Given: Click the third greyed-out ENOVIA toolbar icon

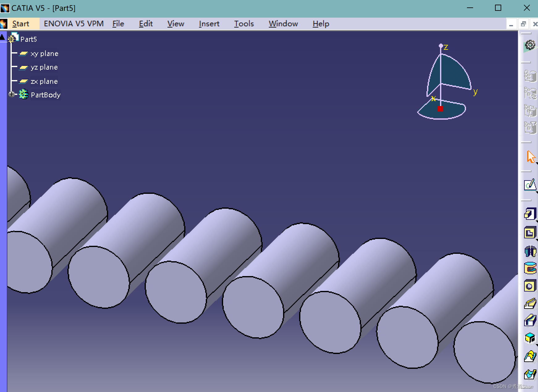Looking at the screenshot, I should pyautogui.click(x=530, y=111).
